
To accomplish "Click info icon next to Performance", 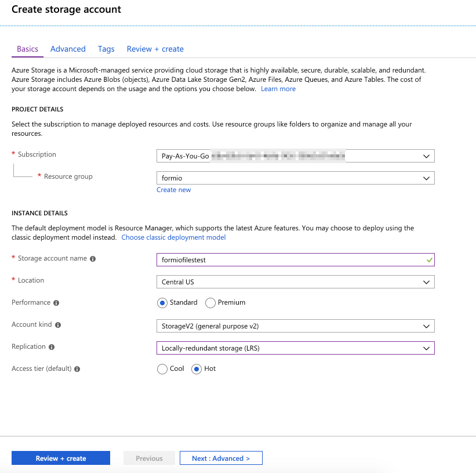I will coord(56,303).
